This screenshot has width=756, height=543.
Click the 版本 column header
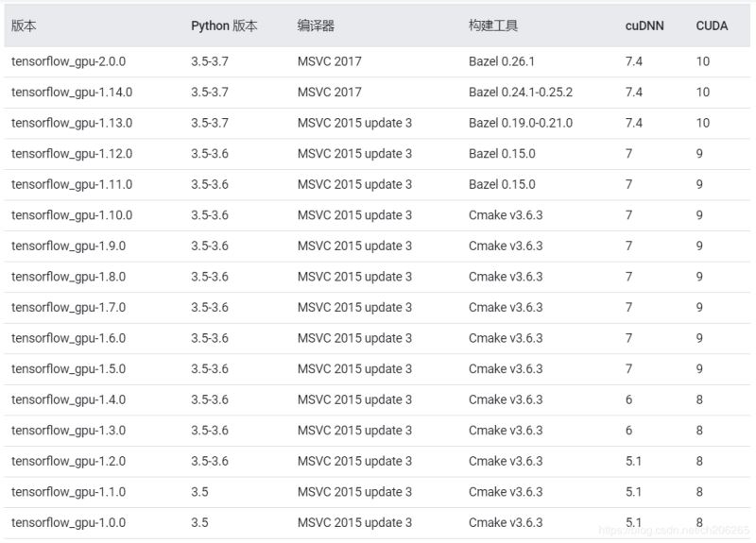tap(24, 26)
